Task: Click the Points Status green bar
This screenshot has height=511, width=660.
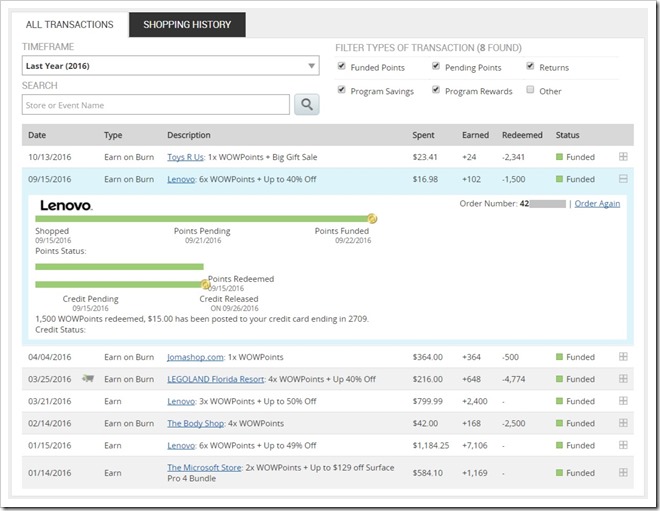Action: point(120,266)
